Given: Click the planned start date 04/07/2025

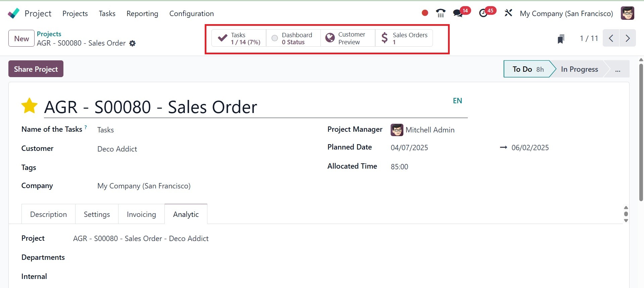Looking at the screenshot, I should (x=409, y=148).
